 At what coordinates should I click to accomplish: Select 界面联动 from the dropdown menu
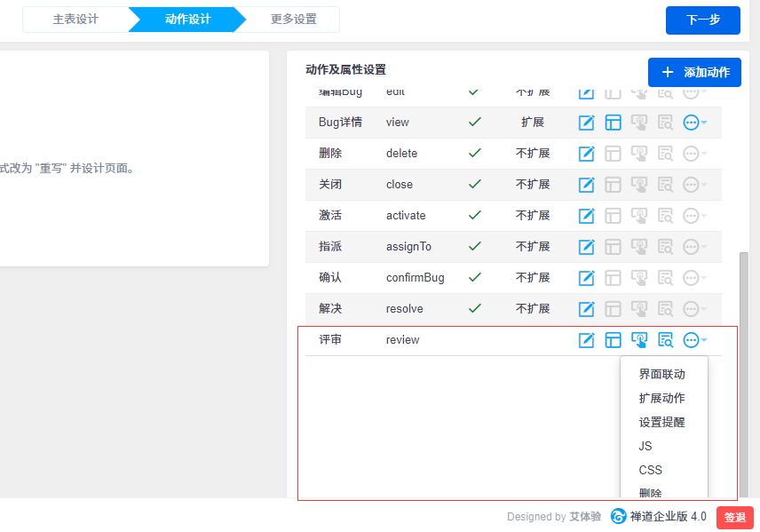[661, 374]
